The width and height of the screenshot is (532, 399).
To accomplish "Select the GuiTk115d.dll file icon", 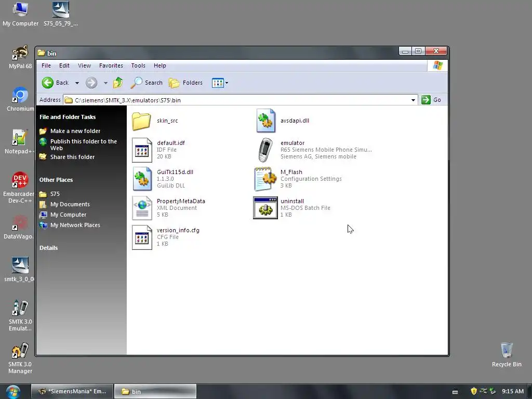I will 142,179.
